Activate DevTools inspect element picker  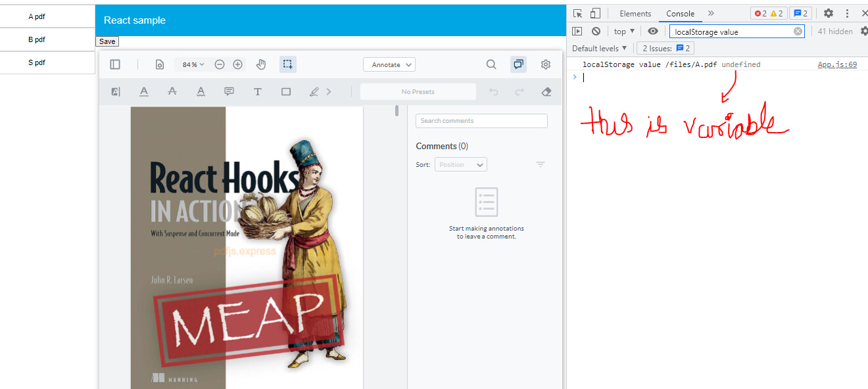click(577, 13)
